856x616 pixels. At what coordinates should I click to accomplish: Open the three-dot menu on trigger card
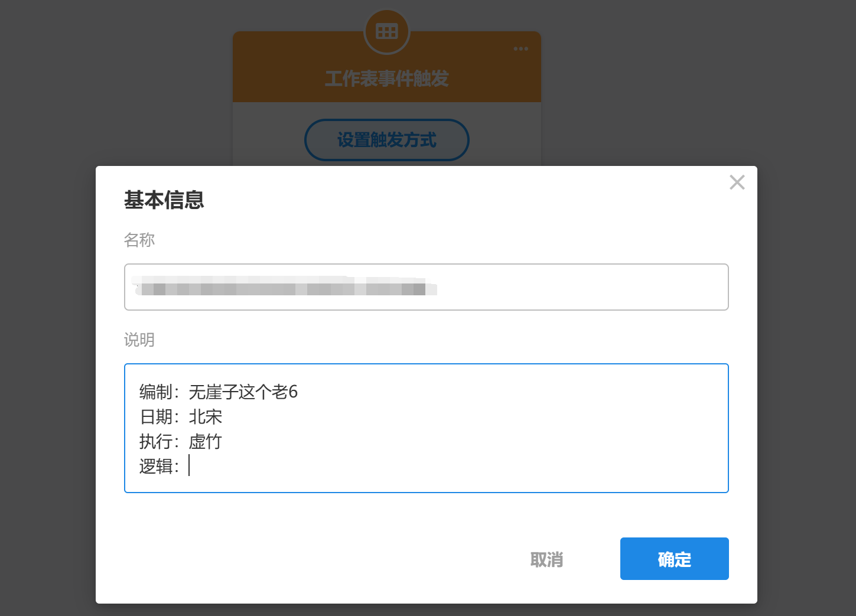(520, 49)
